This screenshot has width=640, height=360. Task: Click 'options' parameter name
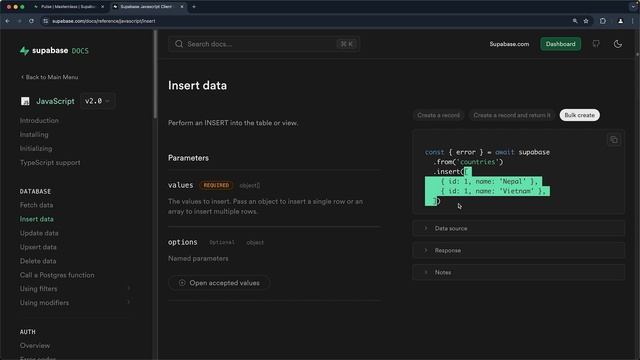point(182,242)
